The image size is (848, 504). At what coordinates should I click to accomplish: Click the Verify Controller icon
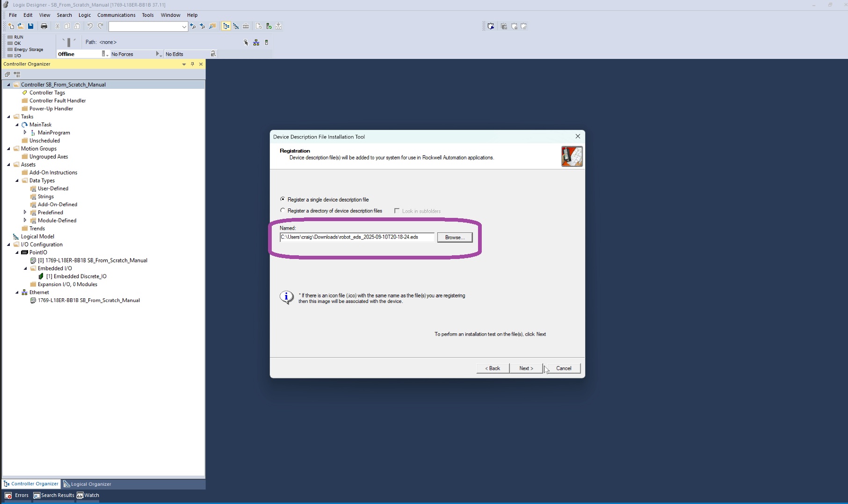(269, 26)
